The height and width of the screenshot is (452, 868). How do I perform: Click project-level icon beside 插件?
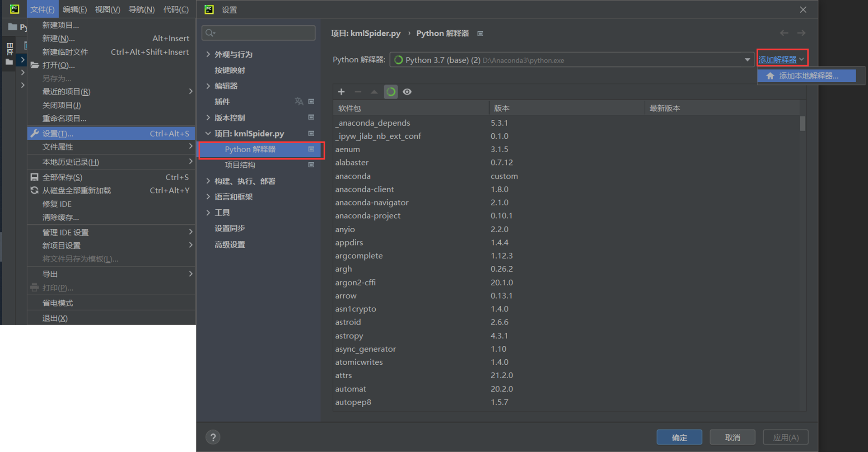click(311, 101)
